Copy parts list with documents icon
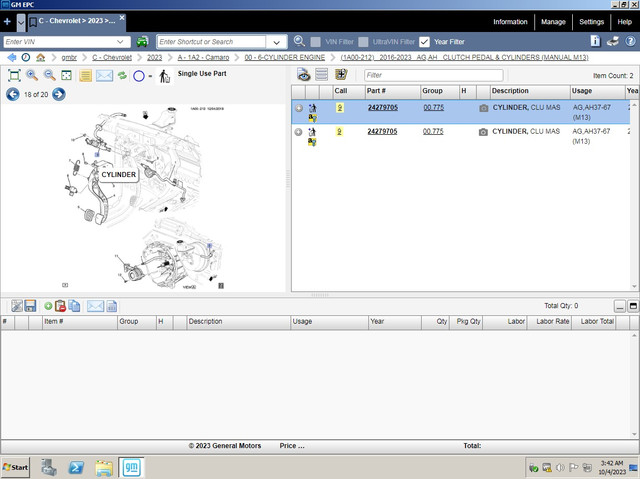 click(74, 306)
